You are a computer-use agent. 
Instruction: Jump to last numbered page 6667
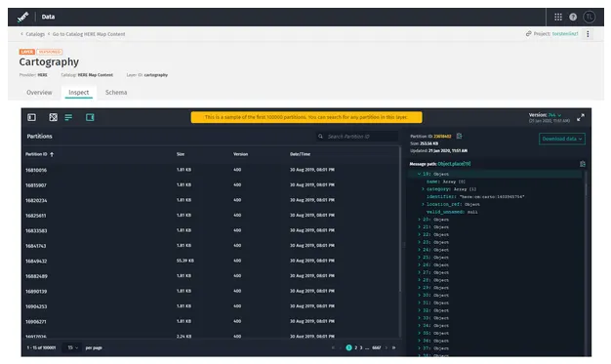[x=377, y=347]
